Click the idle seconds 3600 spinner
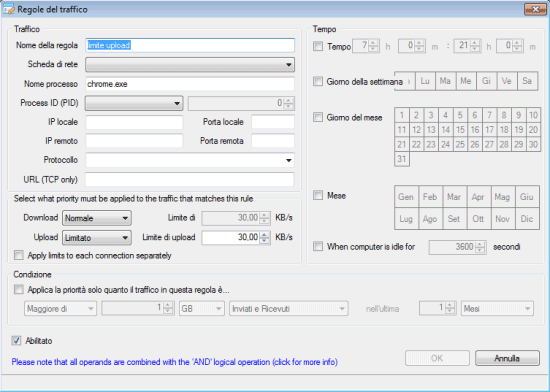 click(x=457, y=247)
